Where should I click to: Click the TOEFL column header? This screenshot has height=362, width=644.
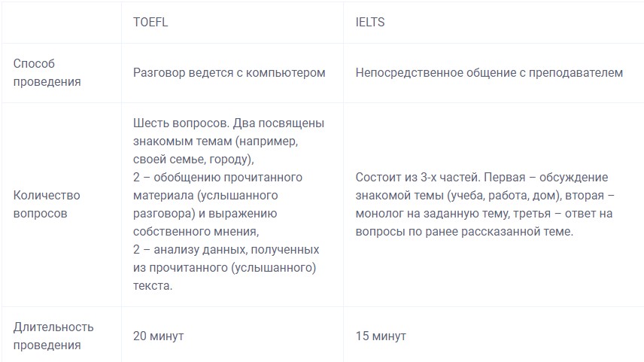150,22
